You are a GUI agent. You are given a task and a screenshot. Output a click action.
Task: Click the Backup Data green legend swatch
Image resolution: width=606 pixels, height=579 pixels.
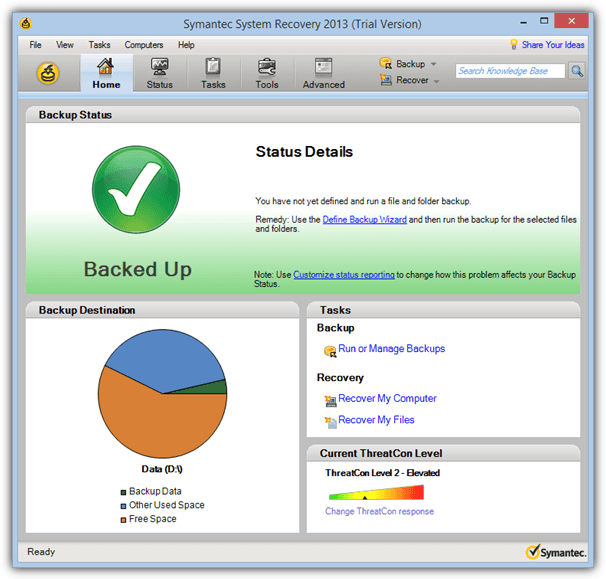(x=123, y=492)
